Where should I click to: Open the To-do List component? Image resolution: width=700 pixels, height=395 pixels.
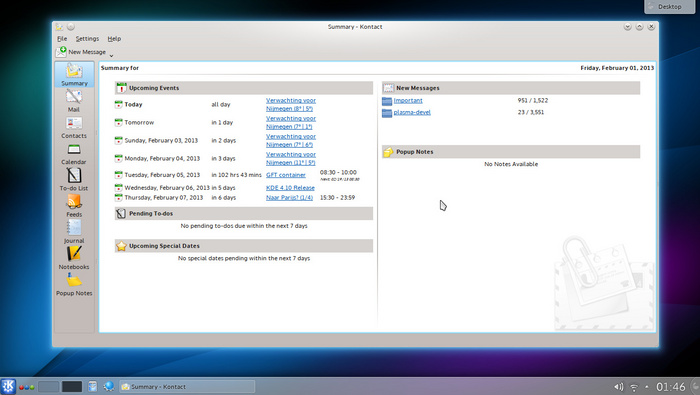[74, 179]
